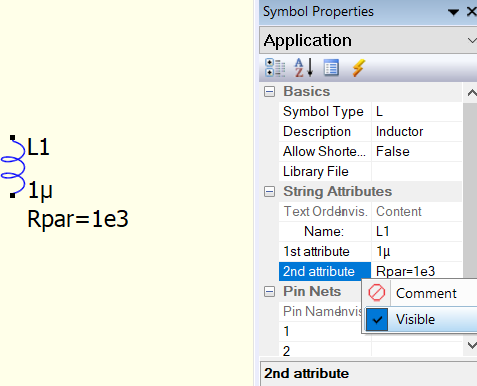Click the empty Library File value field

[417, 172]
